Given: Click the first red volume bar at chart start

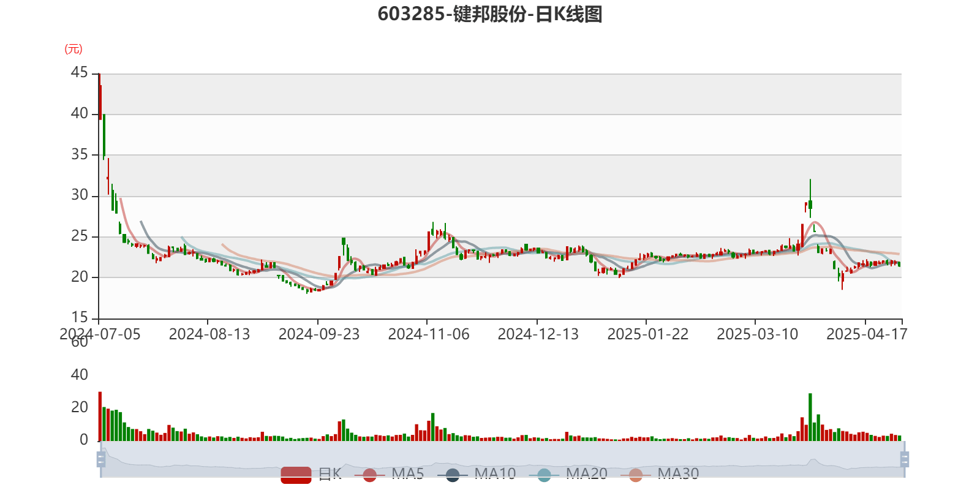Looking at the screenshot, I should coord(100,417).
